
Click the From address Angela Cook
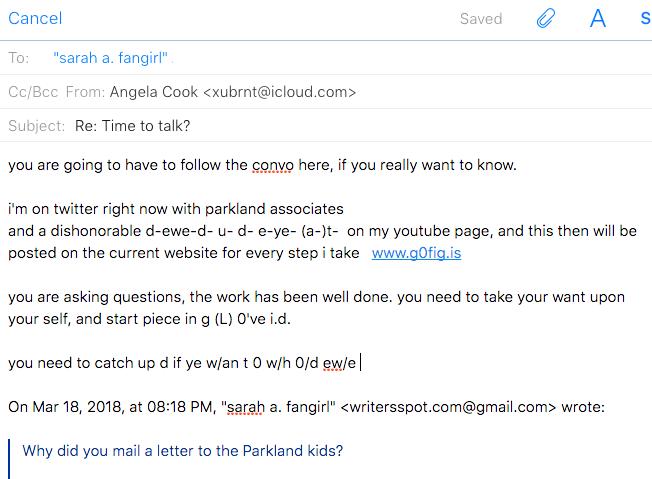pos(233,92)
